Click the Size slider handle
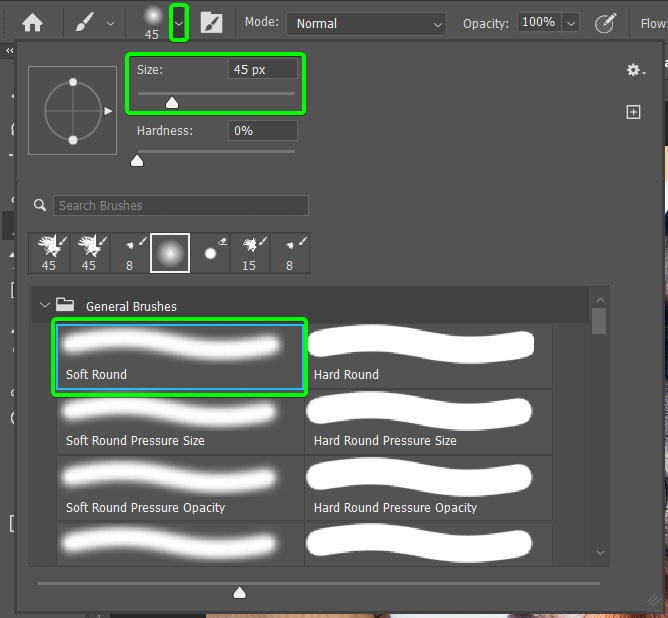Viewport: 668px width, 618px height. (172, 102)
